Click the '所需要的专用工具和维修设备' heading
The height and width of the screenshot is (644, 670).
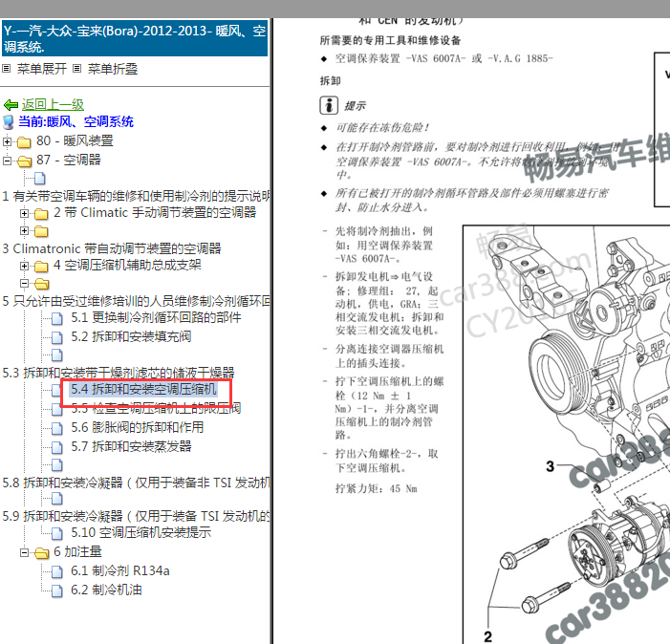[390, 40]
